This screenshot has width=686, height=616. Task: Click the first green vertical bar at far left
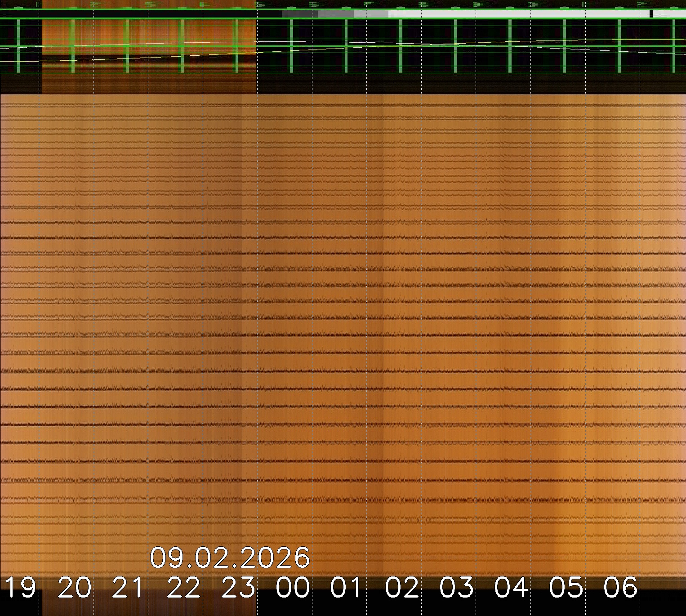(x=18, y=45)
